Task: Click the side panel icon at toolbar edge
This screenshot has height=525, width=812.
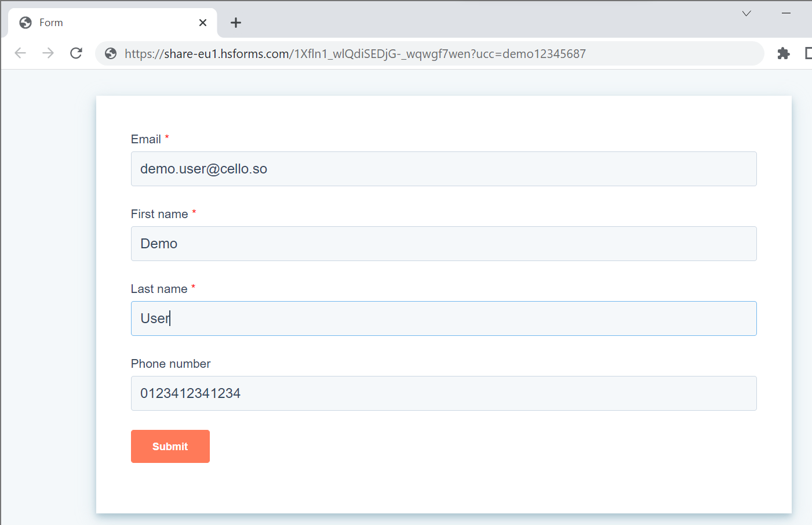Action: coord(809,53)
